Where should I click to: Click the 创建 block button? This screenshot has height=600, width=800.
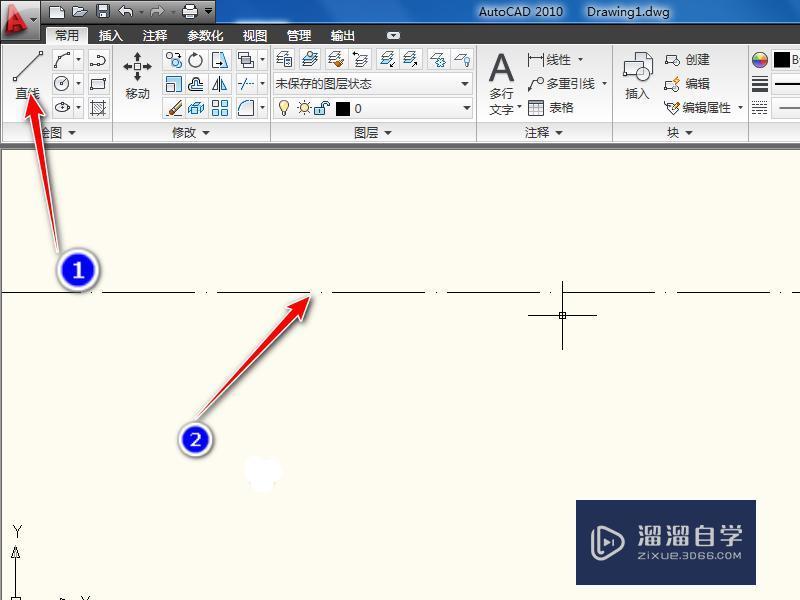point(687,60)
